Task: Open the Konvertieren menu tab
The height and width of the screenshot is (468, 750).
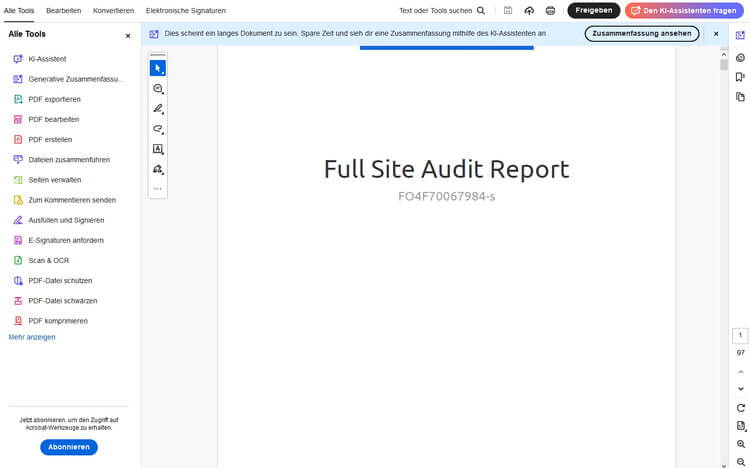Action: [113, 11]
